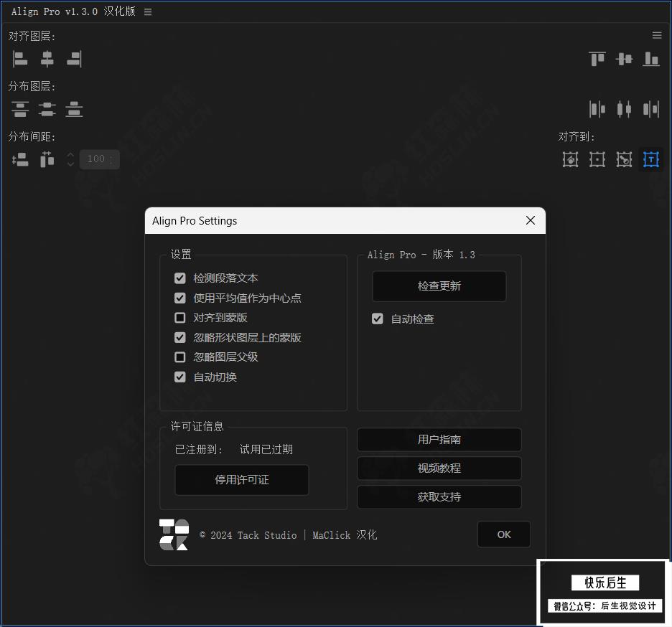Image resolution: width=672 pixels, height=627 pixels.
Task: Align layers to top edge
Action: click(597, 59)
